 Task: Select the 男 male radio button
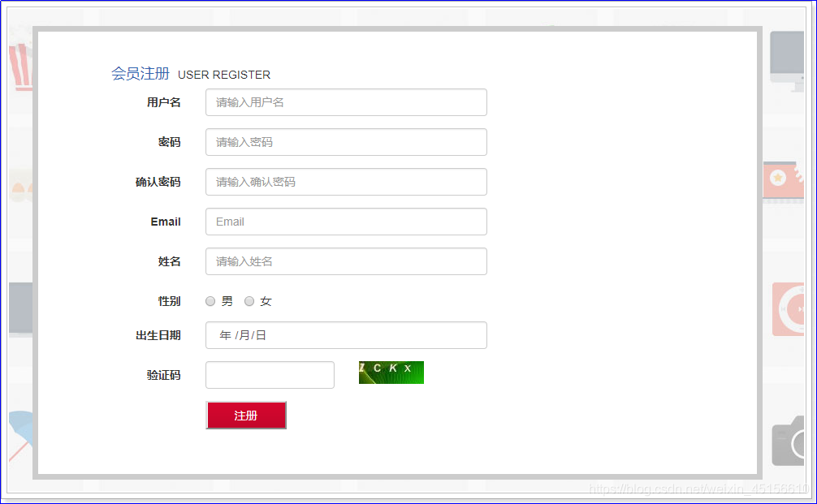[210, 301]
